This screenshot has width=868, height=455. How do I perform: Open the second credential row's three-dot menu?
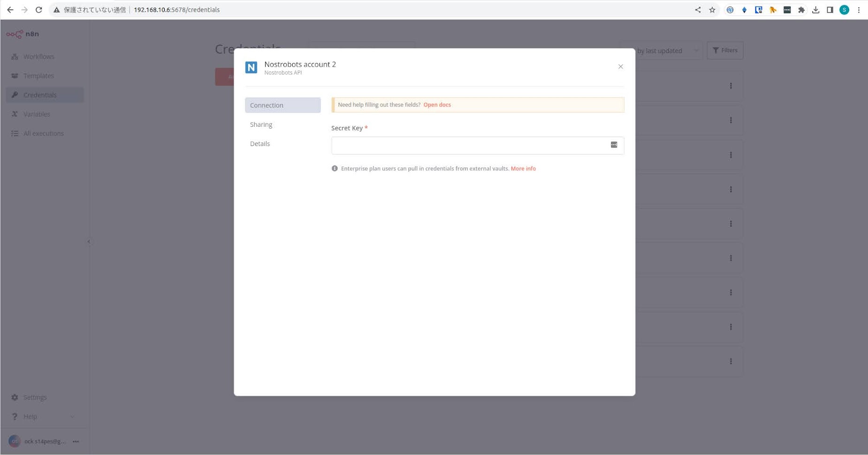[731, 120]
